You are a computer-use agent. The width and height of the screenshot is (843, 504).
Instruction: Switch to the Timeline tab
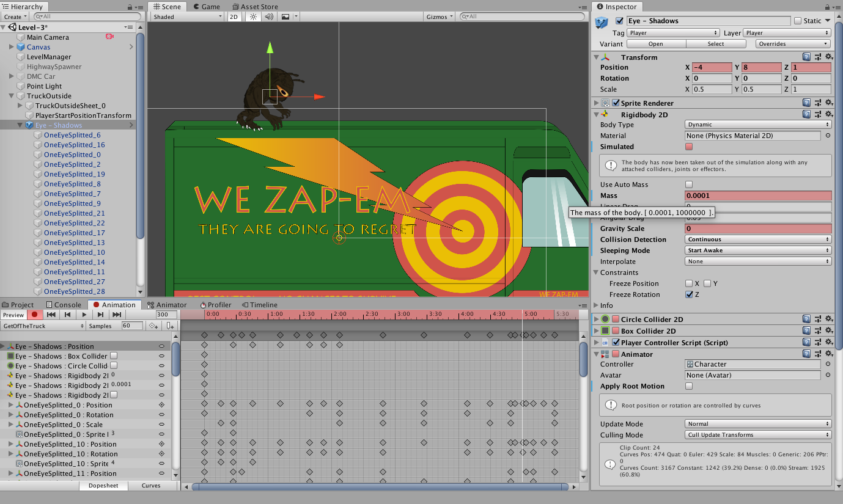pos(260,305)
